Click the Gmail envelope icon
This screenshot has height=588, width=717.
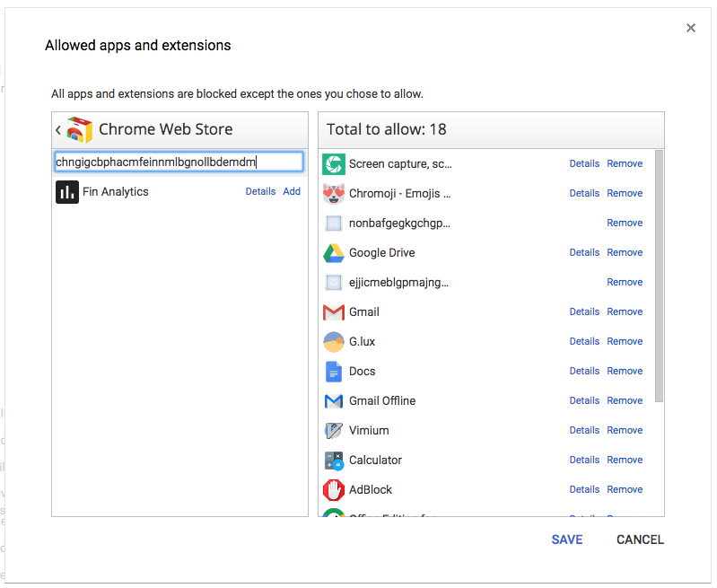(334, 312)
